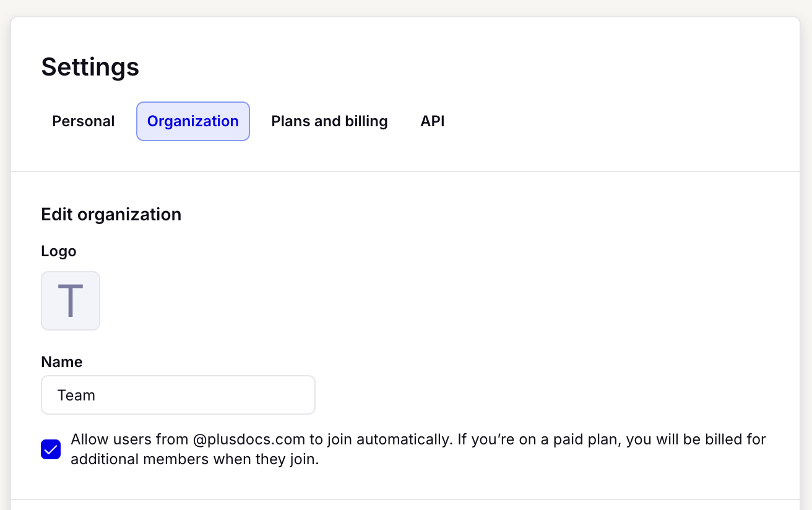Click the divider line beneath the auto-join option

405,499
